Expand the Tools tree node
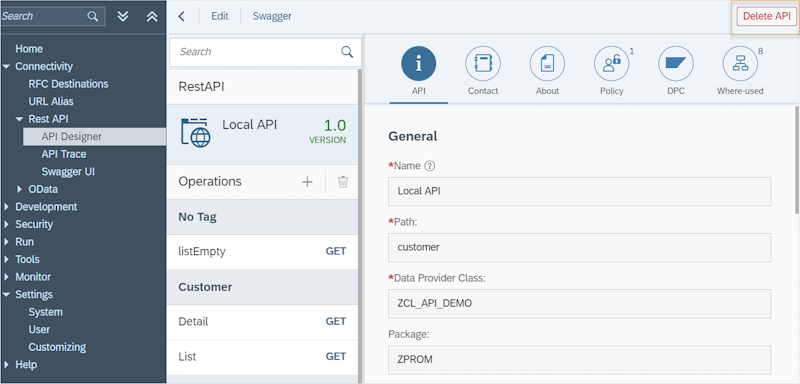The image size is (800, 384). 6,259
